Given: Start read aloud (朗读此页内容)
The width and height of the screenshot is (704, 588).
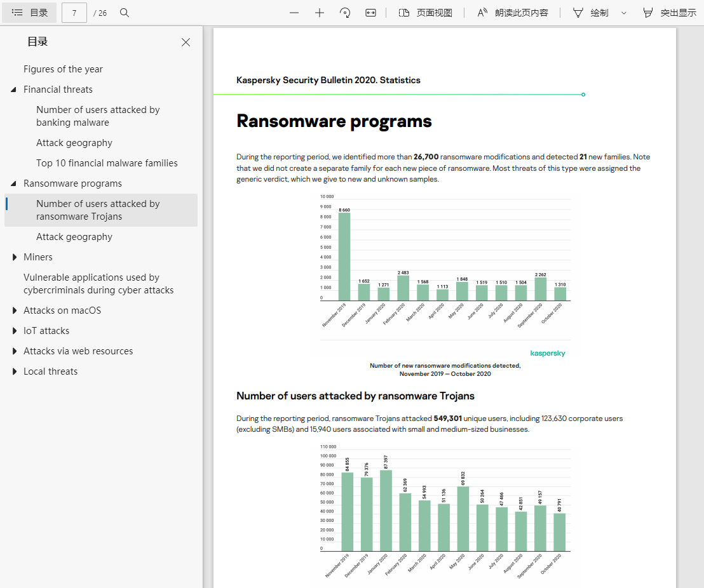Looking at the screenshot, I should pos(512,13).
